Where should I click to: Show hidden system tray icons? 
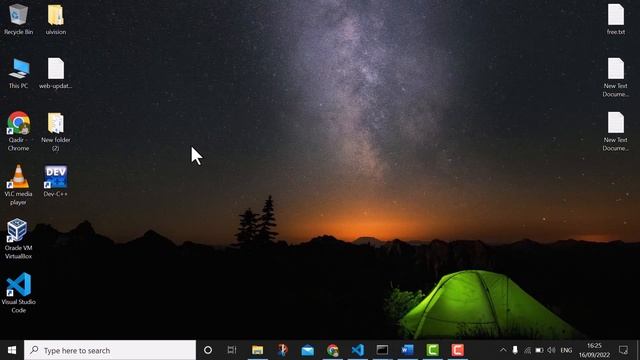pyautogui.click(x=503, y=350)
